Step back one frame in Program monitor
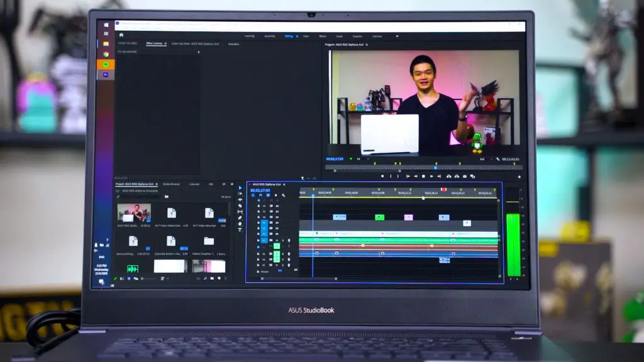Image resolution: width=644 pixels, height=362 pixels. tap(416, 177)
